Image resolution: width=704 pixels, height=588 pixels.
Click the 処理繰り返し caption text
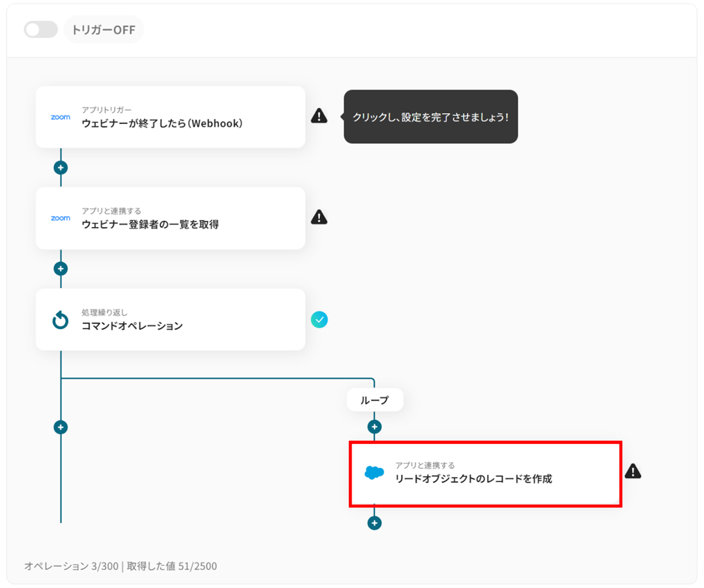pos(104,313)
